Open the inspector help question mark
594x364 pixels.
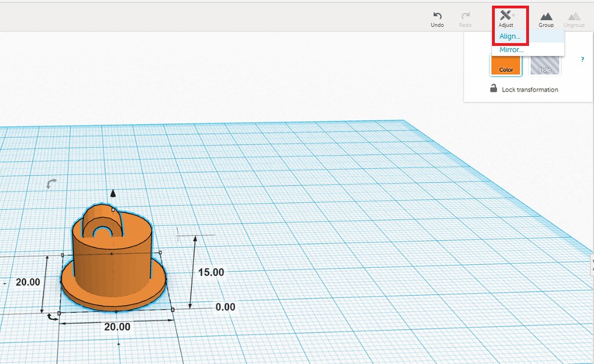pyautogui.click(x=582, y=59)
